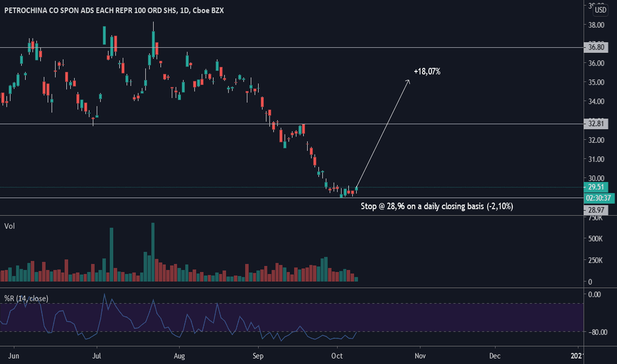Click the 31.00 price axis value

pyautogui.click(x=596, y=159)
